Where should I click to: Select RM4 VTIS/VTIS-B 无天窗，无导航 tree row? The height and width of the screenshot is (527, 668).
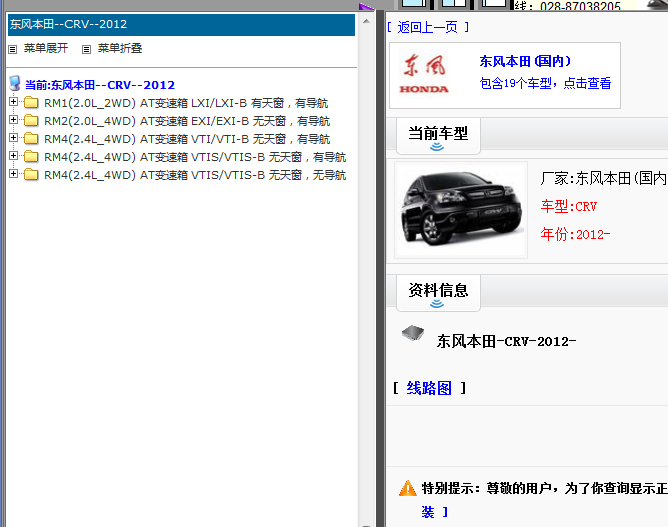point(195,175)
